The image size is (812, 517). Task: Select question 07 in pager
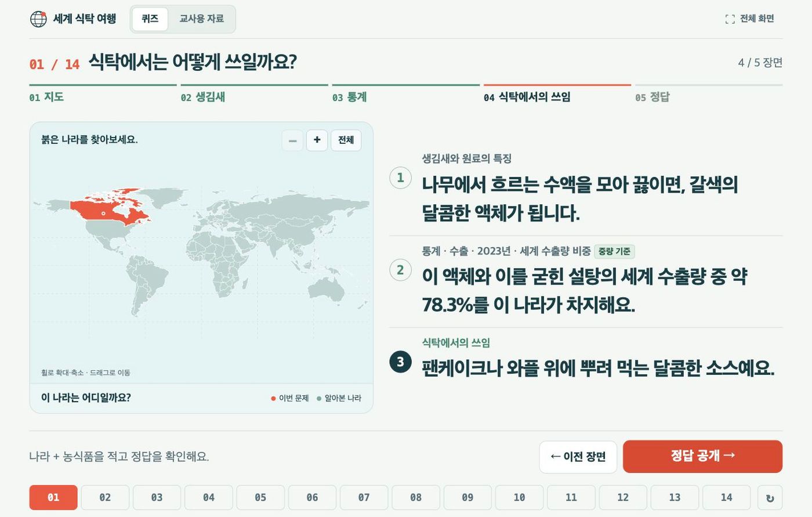(x=364, y=498)
